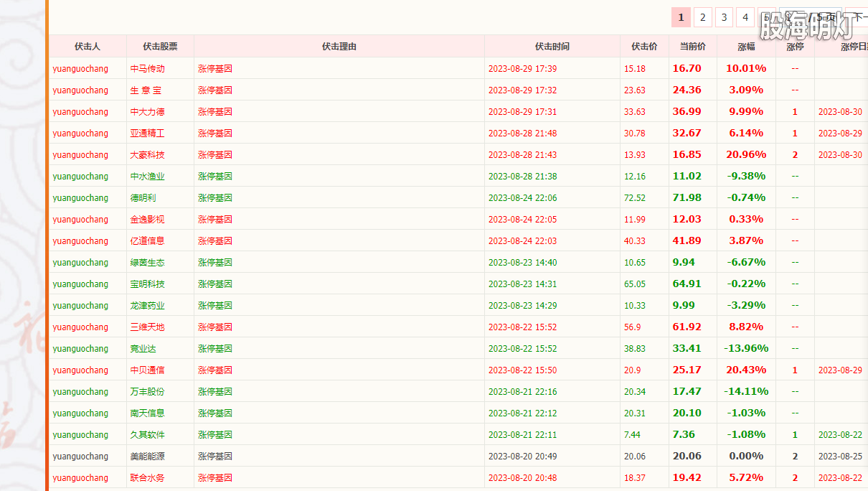Open stock 亿道信息
The image size is (868, 491).
[x=147, y=241]
